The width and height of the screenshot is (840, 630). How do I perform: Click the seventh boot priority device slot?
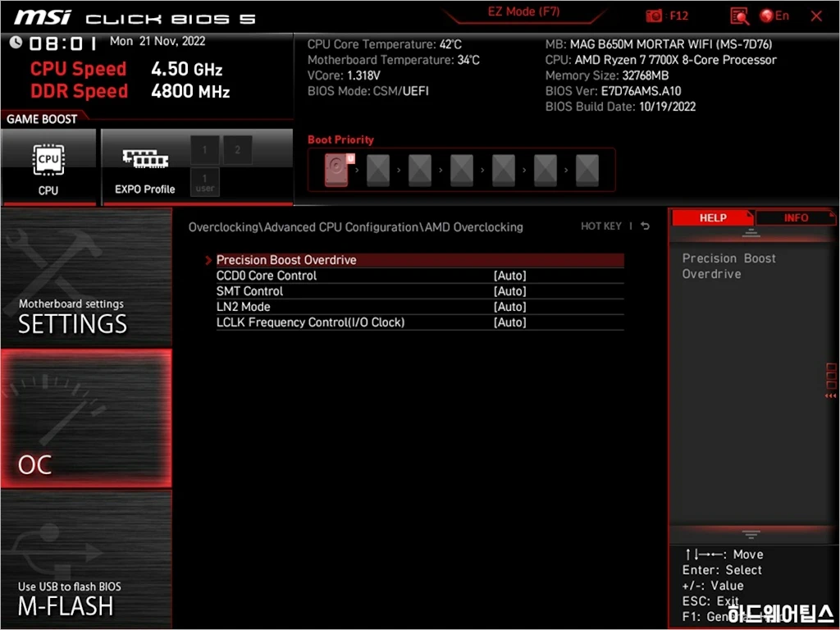coord(587,171)
